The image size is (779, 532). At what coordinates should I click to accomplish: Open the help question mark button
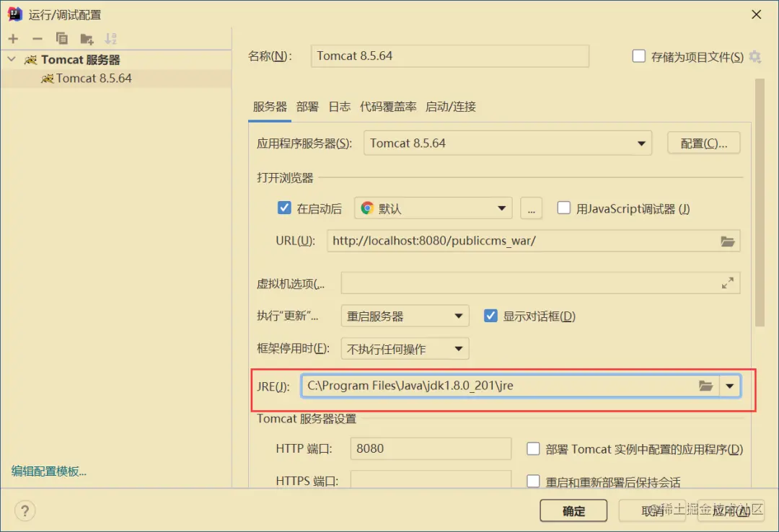click(x=25, y=510)
